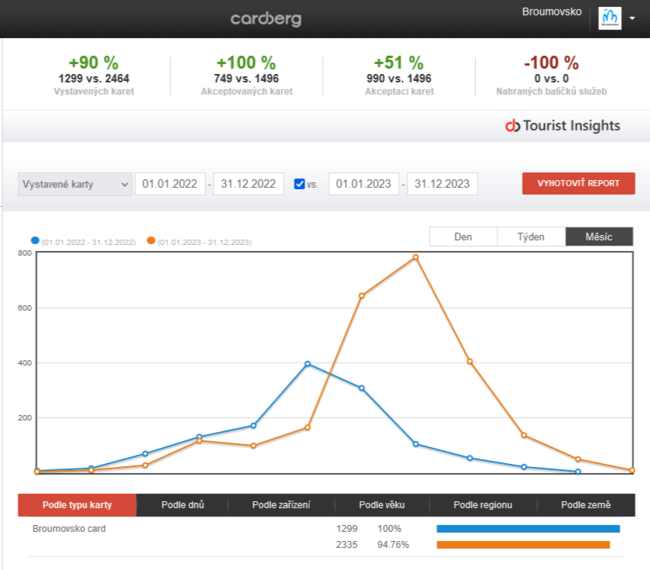
Task: Expand the user menu arrow in header
Action: click(x=632, y=19)
